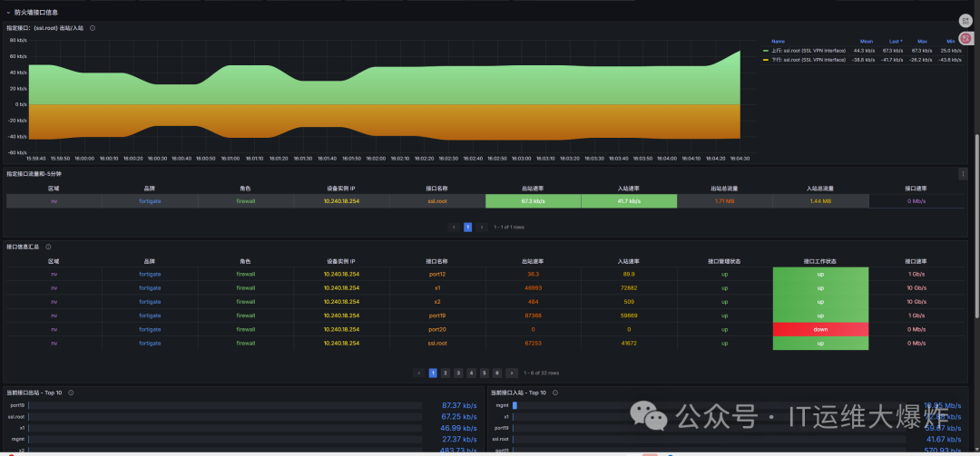Click the port12 interface name cell
The image size is (980, 456).
[x=437, y=274]
